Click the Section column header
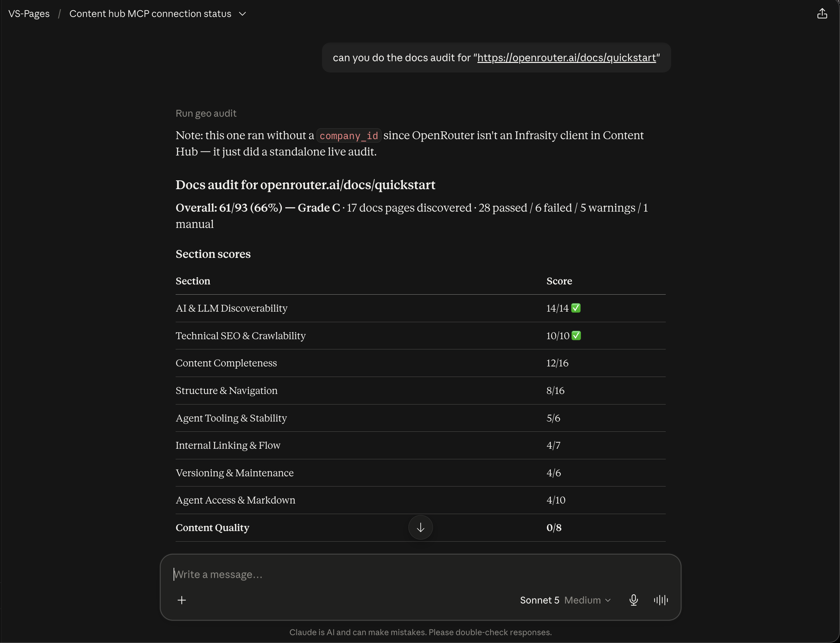 click(x=193, y=281)
